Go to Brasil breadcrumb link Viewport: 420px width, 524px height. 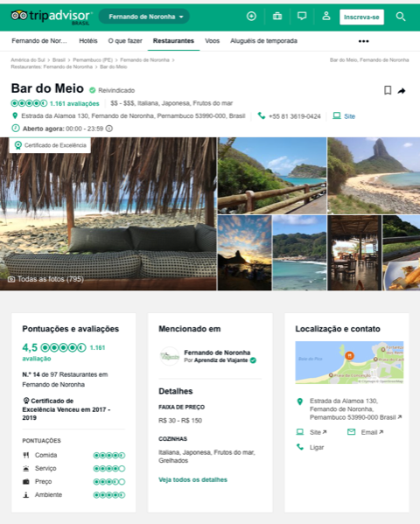tap(59, 59)
